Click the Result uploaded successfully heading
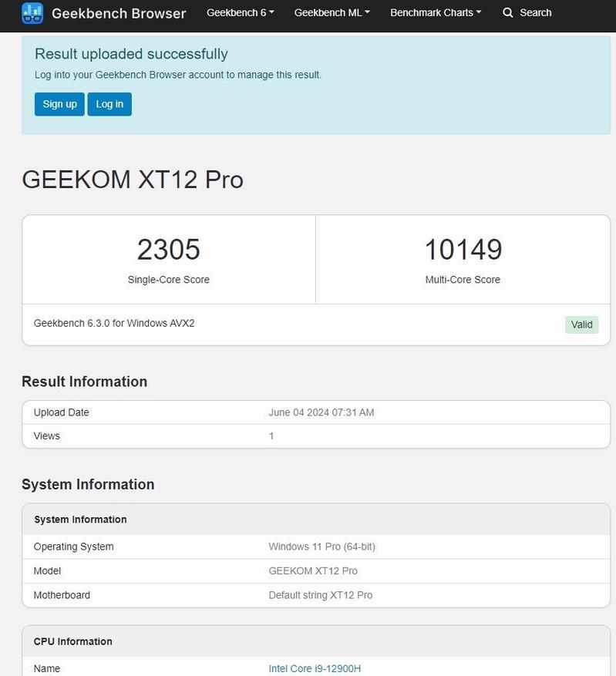The width and height of the screenshot is (616, 676). coord(131,54)
